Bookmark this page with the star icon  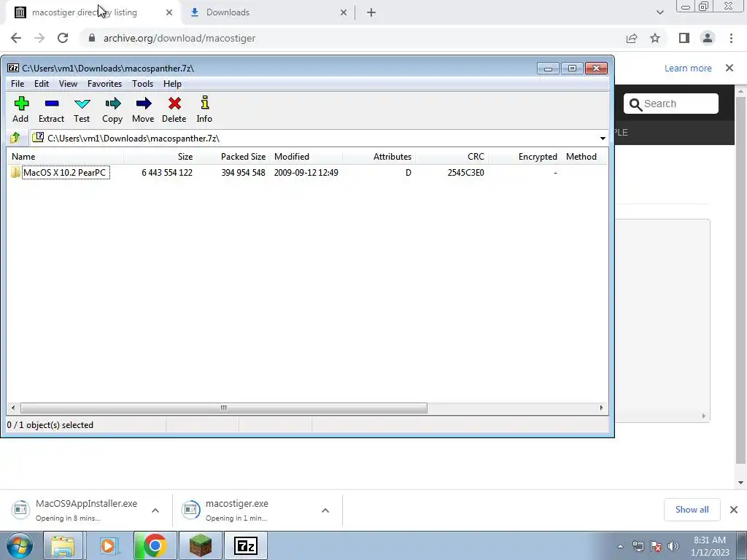pyautogui.click(x=655, y=38)
